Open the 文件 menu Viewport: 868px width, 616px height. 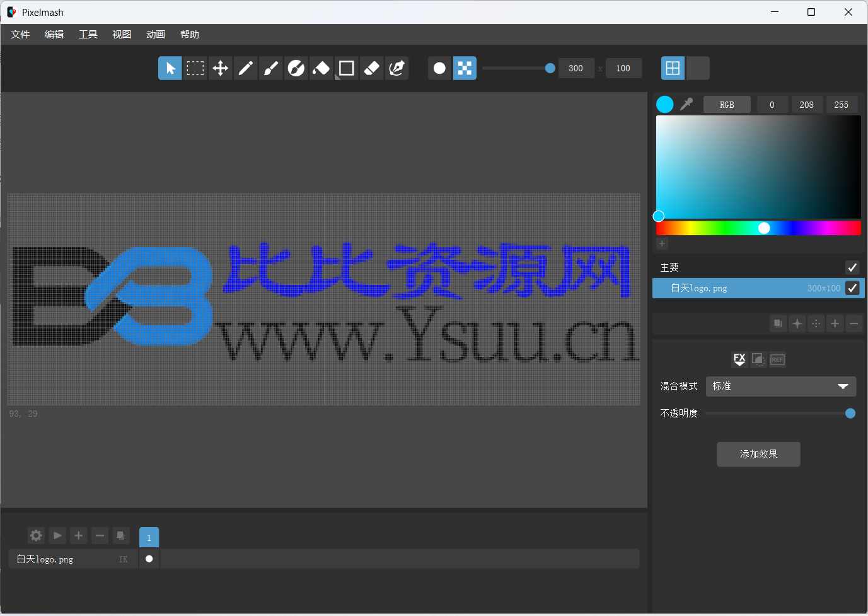(20, 35)
